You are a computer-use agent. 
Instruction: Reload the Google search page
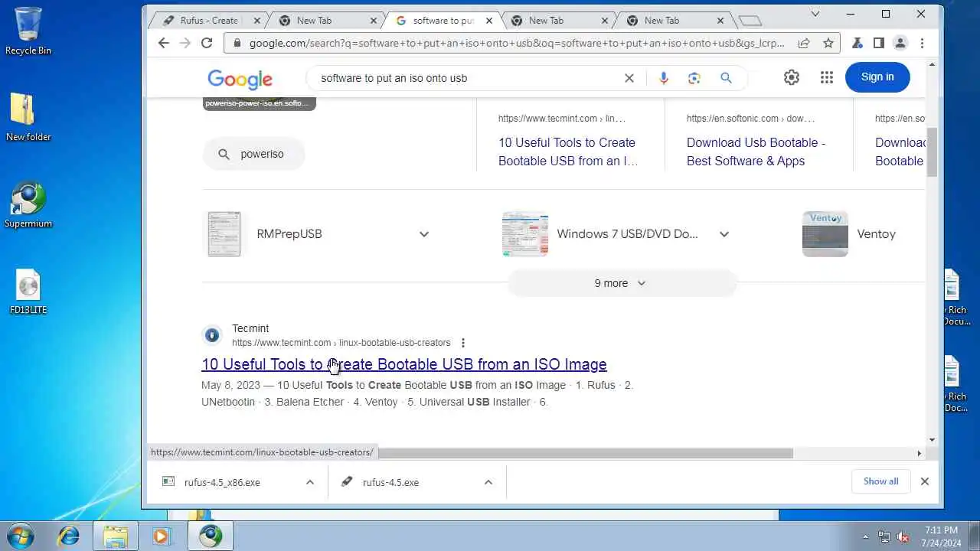point(207,43)
